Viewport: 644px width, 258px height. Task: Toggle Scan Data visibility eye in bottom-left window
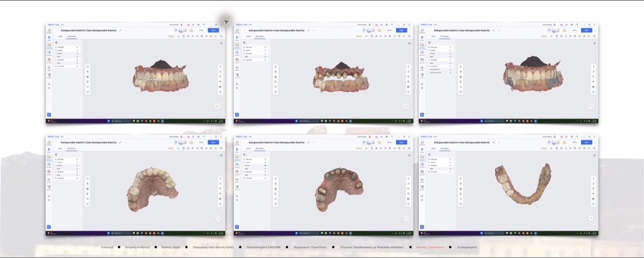pos(77,159)
